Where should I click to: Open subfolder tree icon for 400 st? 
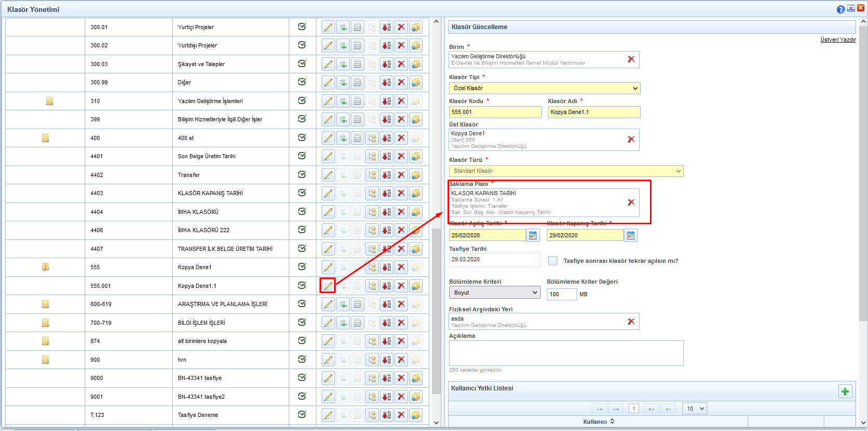click(x=372, y=138)
